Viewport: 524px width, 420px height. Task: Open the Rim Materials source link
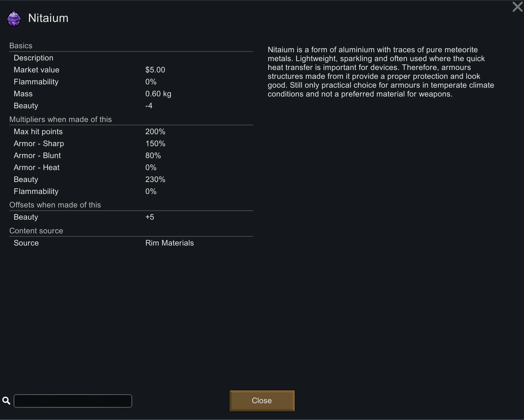(x=170, y=243)
